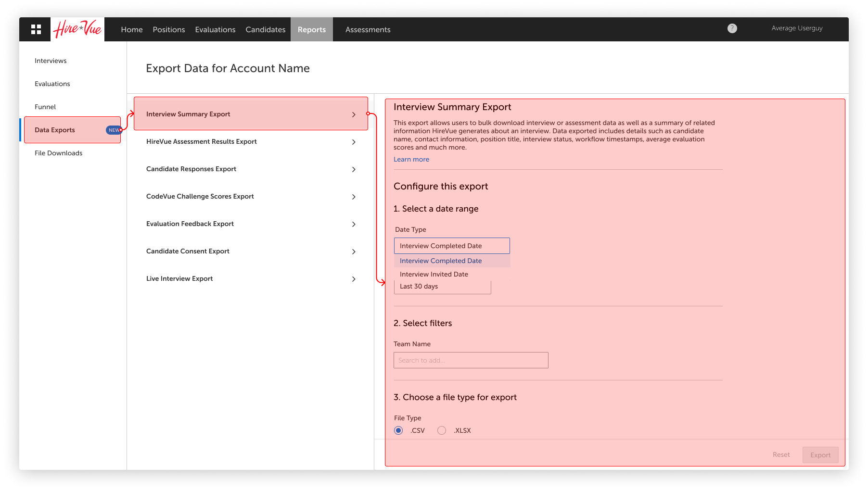The height and width of the screenshot is (491, 868).
Task: Open the help question mark icon
Action: pyautogui.click(x=732, y=28)
